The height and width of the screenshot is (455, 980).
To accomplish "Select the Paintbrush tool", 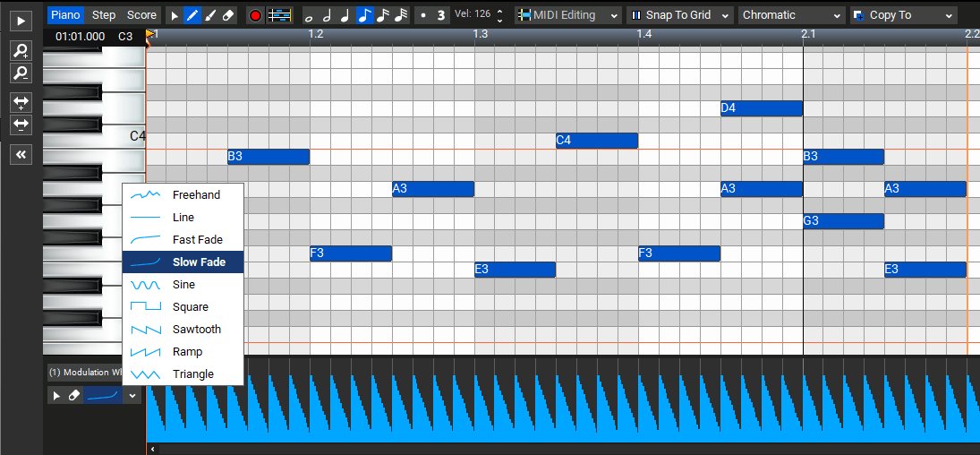I will (210, 15).
